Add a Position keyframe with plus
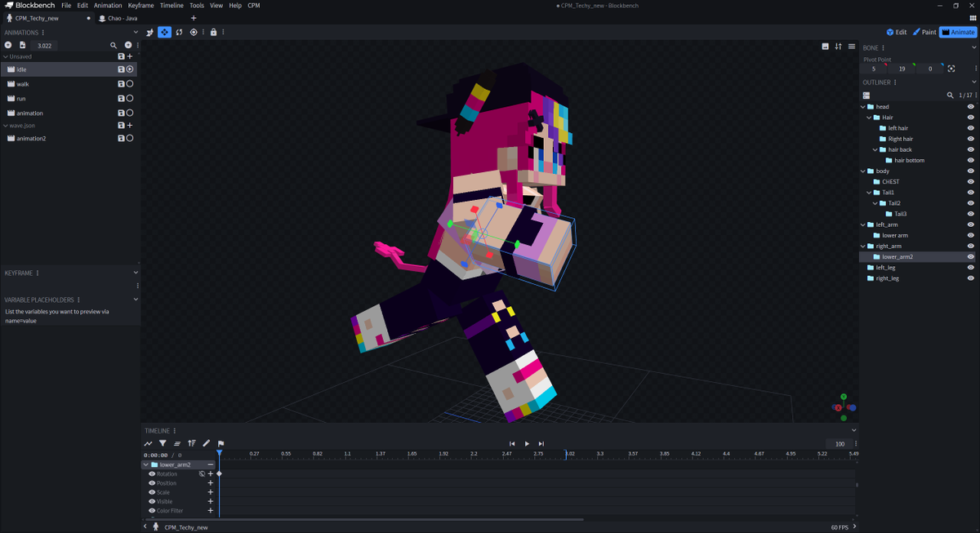Image resolution: width=980 pixels, height=533 pixels. point(210,483)
